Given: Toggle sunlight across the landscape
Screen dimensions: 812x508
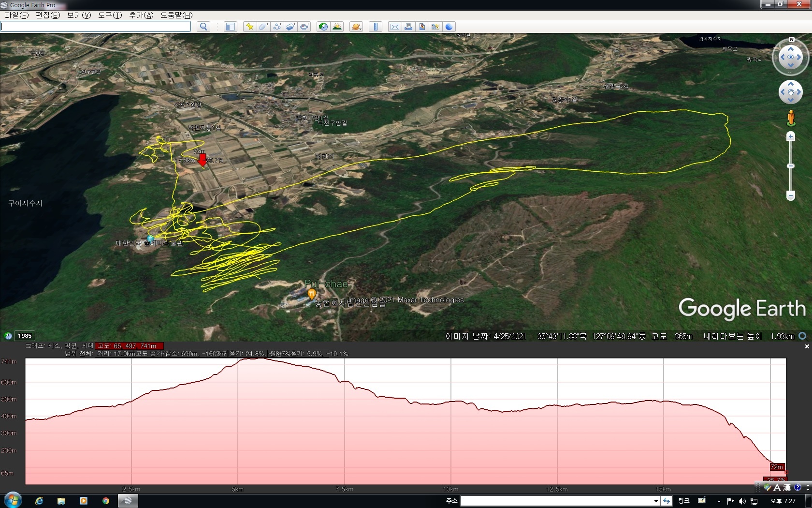Looking at the screenshot, I should [x=337, y=27].
